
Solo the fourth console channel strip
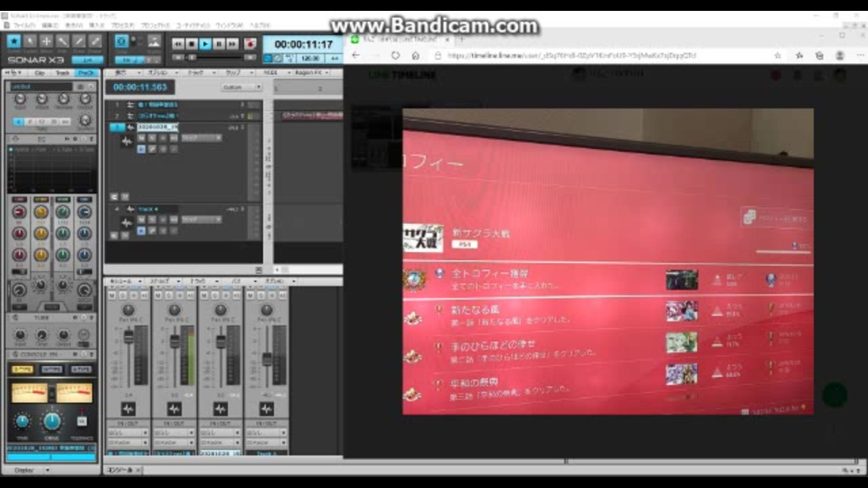[x=260, y=296]
